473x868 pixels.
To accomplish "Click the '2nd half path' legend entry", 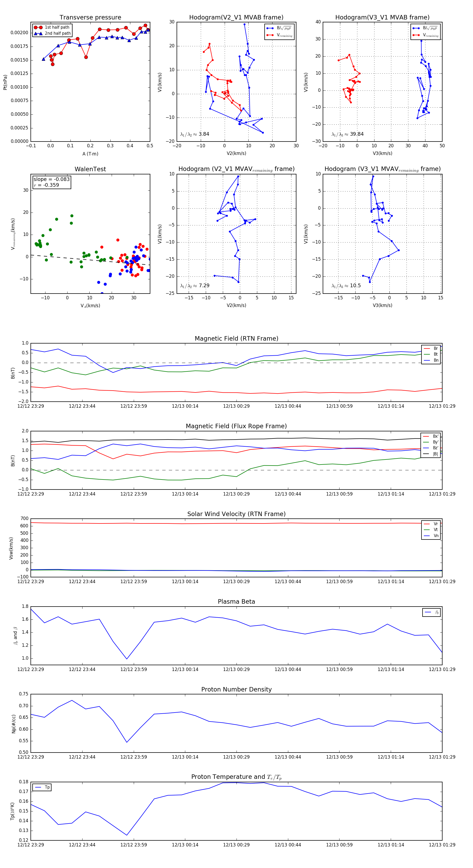I will 52,33.
